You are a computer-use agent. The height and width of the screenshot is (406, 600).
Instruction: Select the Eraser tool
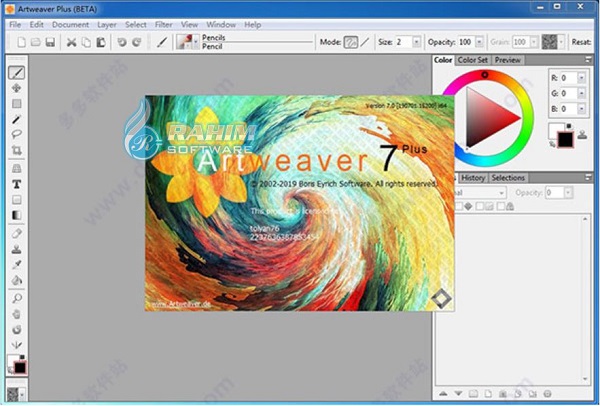[x=16, y=233]
